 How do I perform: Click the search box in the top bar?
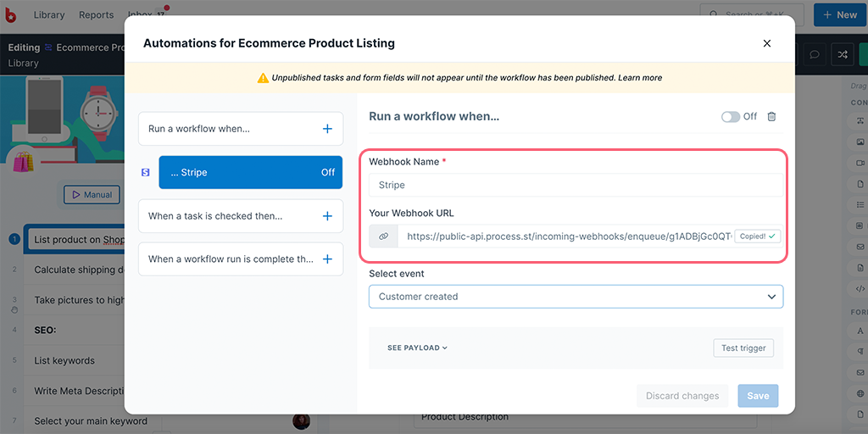point(753,15)
